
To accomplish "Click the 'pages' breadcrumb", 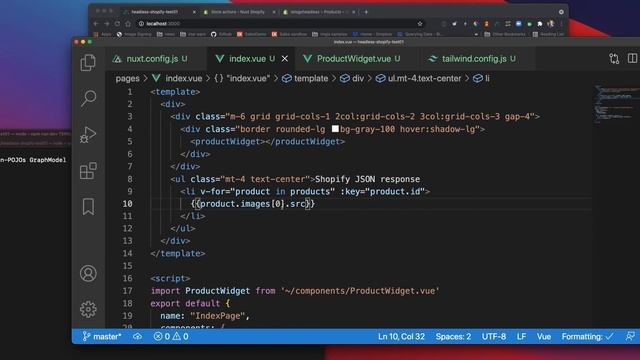I will (127, 78).
